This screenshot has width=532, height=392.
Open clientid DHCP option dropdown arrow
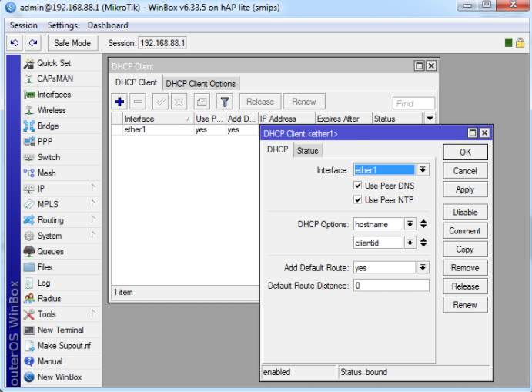(x=410, y=243)
